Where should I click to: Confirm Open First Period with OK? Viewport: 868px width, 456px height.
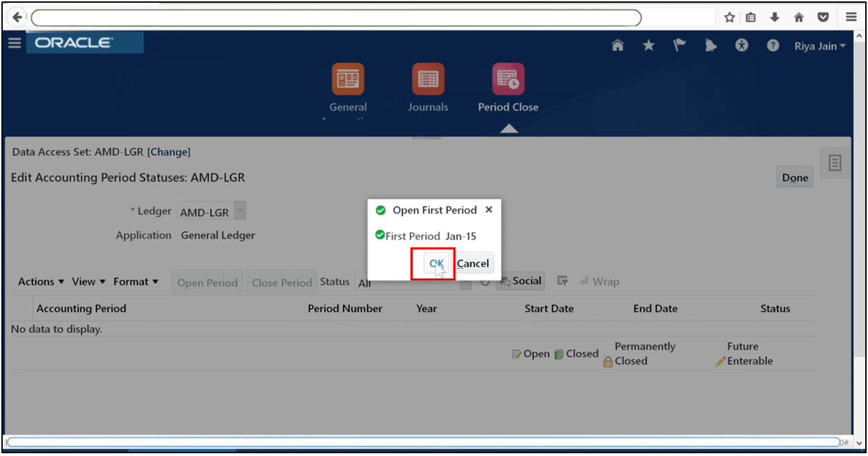[x=435, y=263]
